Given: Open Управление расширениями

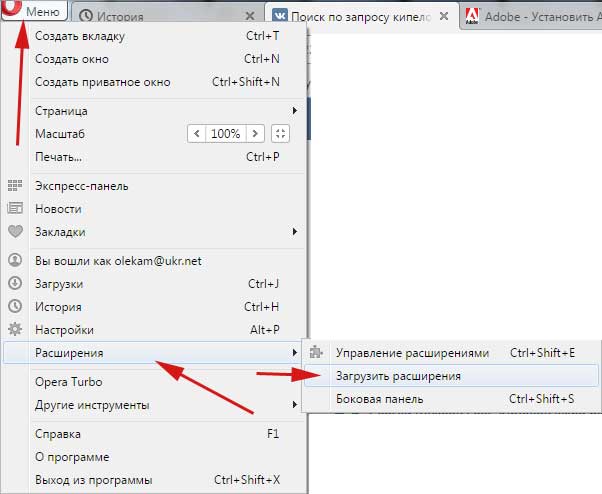Looking at the screenshot, I should click(x=451, y=353).
